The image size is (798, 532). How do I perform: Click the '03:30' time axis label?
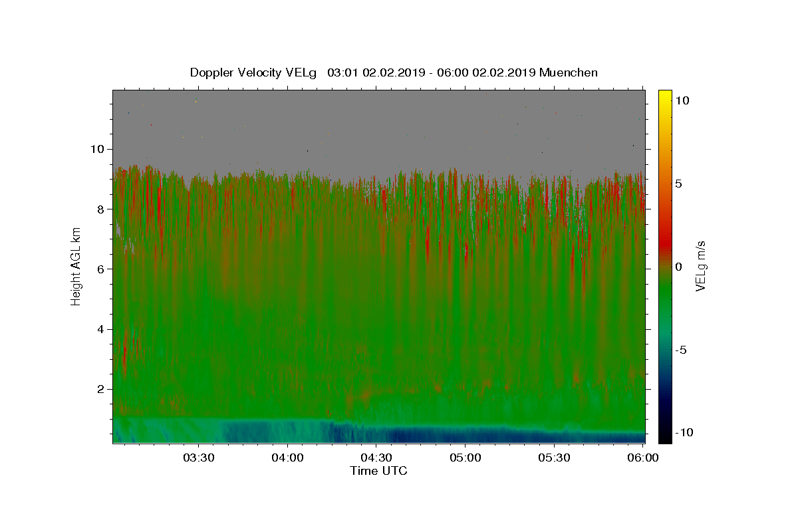click(x=199, y=458)
